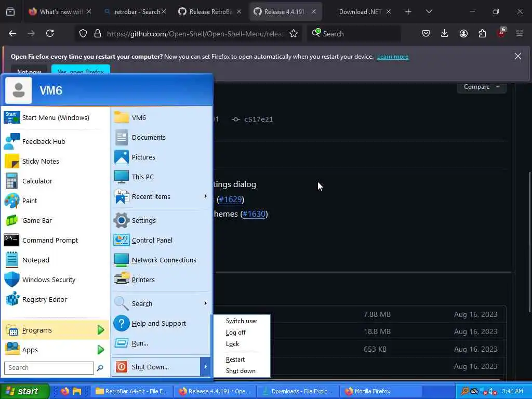The width and height of the screenshot is (532, 399).
Task: Click the Learn more link
Action: click(393, 57)
